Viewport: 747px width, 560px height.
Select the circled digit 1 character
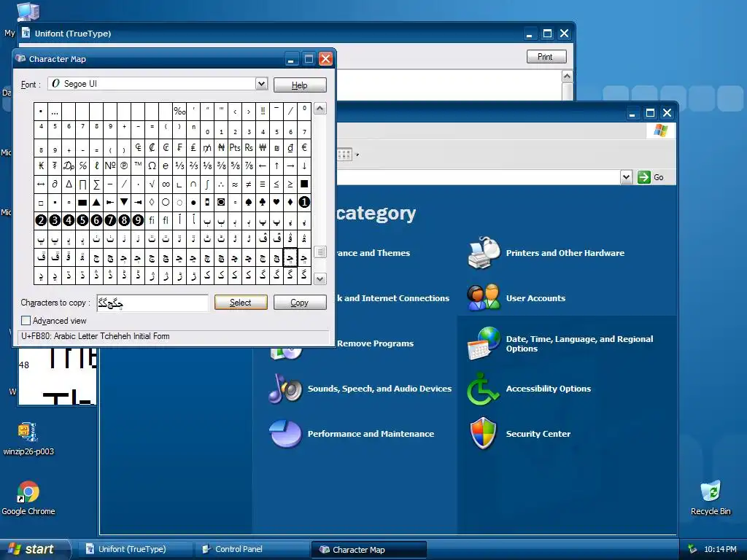coord(304,202)
